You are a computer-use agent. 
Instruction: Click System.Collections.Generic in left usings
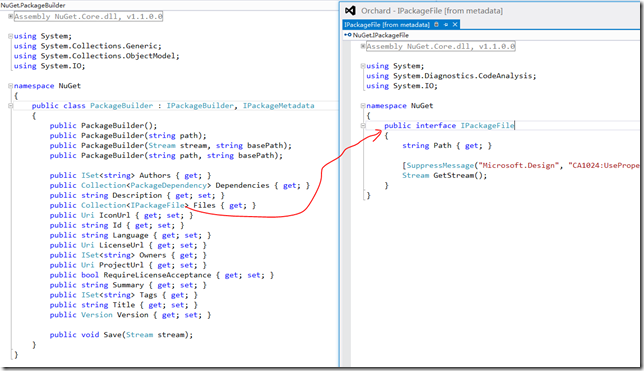[x=99, y=46]
